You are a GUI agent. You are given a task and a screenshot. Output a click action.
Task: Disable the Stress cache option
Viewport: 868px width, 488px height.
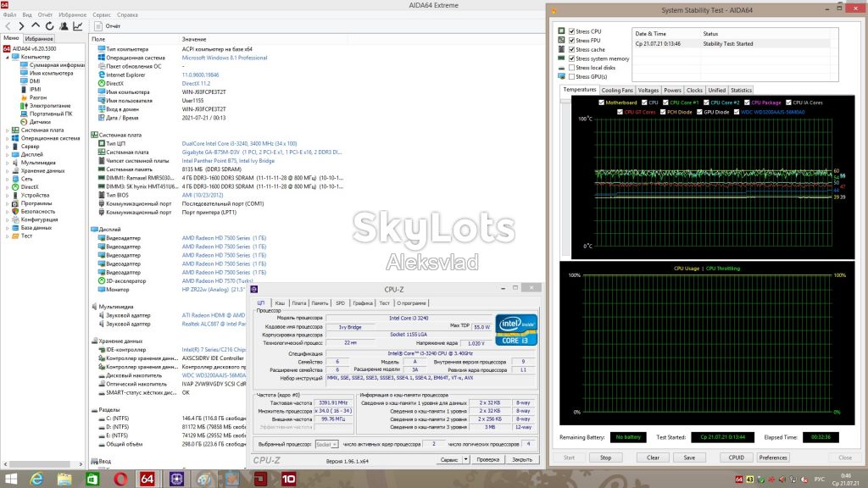572,49
